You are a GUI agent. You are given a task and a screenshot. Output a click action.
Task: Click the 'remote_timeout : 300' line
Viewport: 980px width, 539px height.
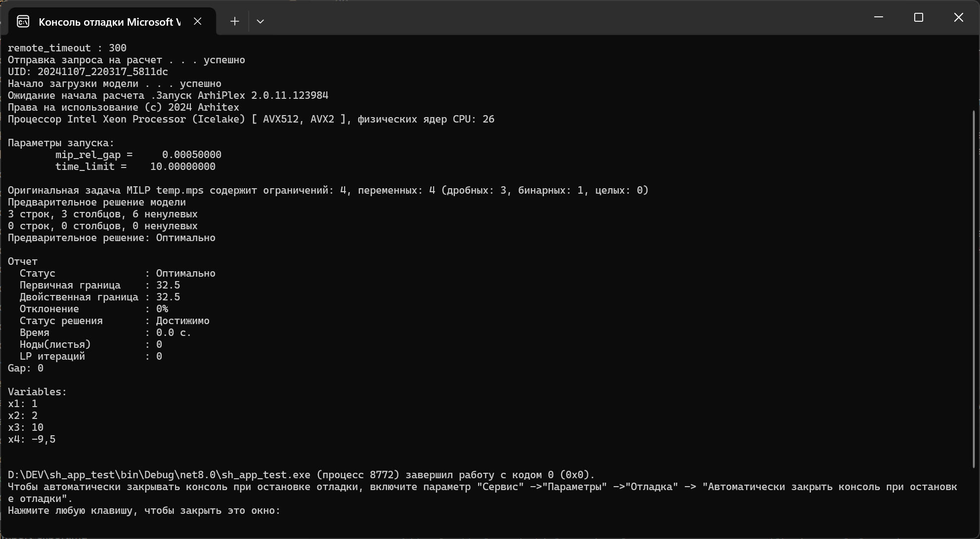coord(67,48)
